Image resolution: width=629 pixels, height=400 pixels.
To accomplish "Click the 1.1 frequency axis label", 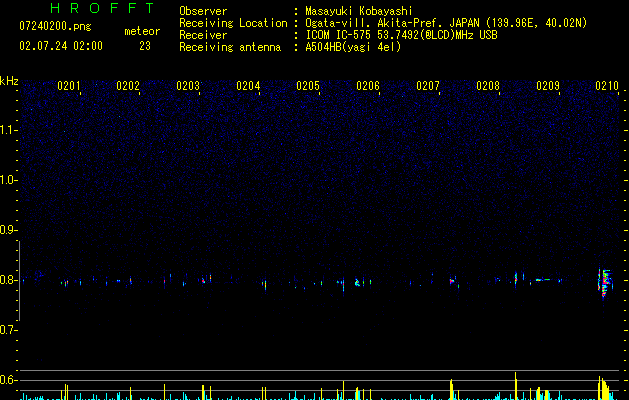I will [8, 130].
